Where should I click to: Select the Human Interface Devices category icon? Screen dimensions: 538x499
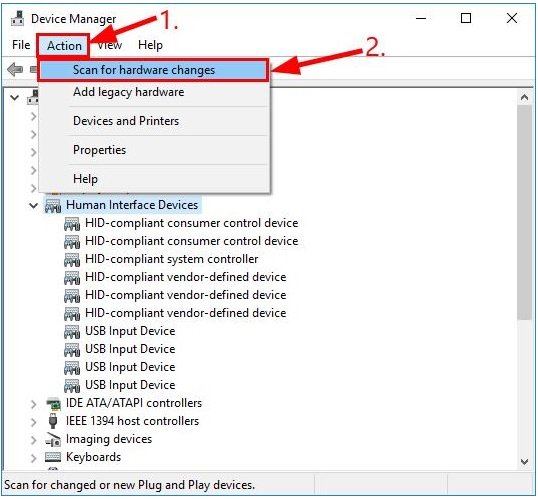click(53, 205)
